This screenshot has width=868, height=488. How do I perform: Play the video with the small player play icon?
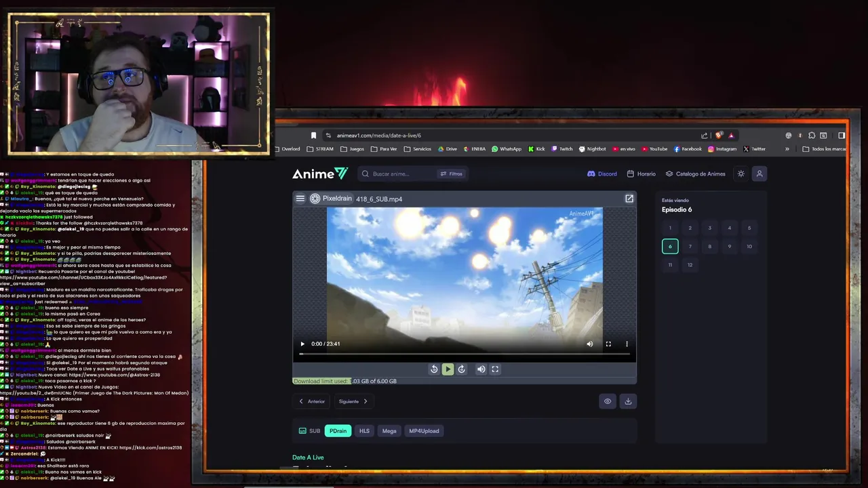(302, 344)
